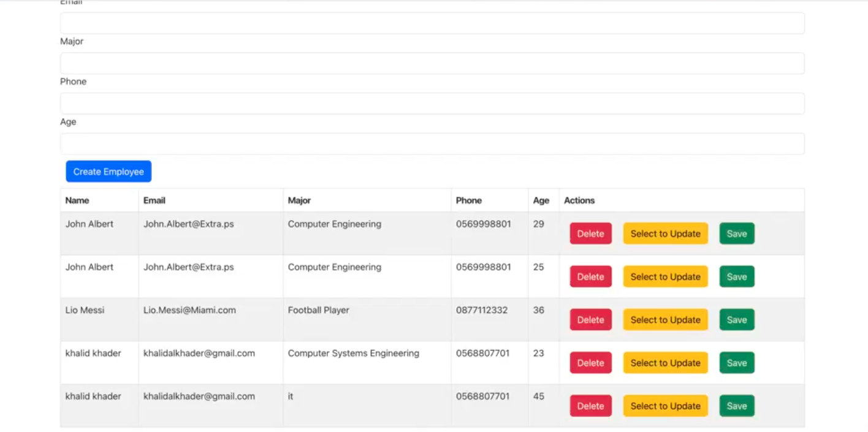Click the Actions column header
This screenshot has width=868, height=432.
point(579,200)
